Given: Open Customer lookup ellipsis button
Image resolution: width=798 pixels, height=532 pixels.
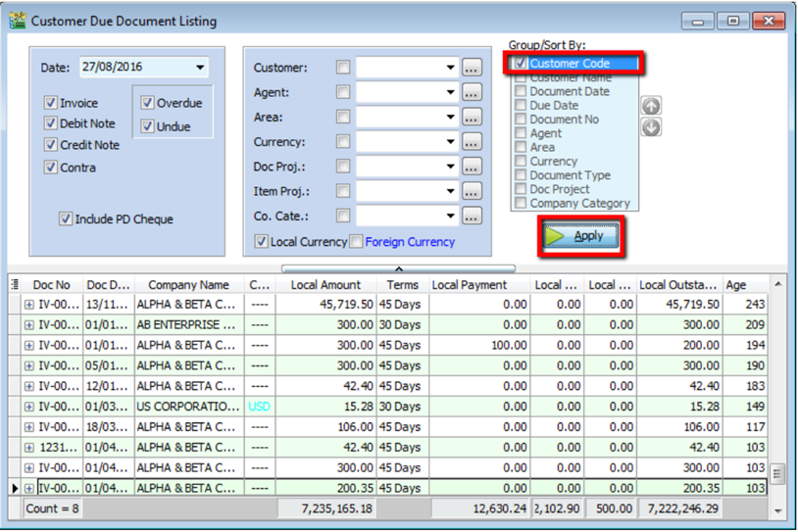Looking at the screenshot, I should [472, 69].
